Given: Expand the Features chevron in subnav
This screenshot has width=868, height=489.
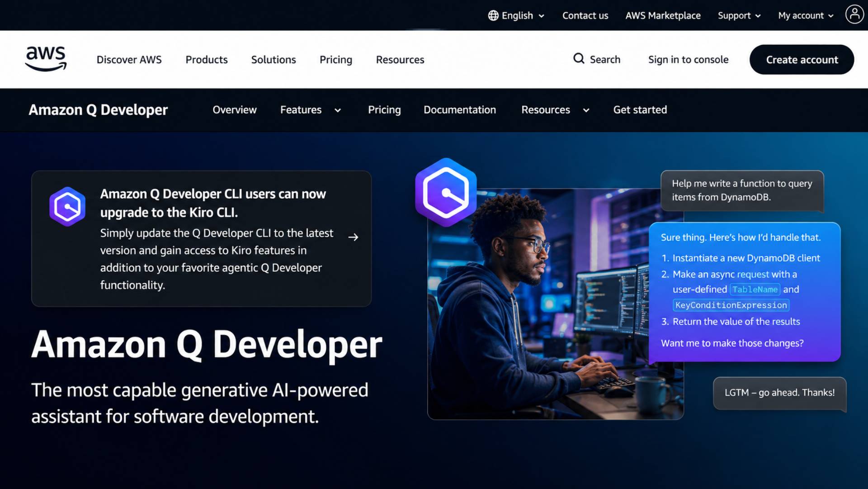Looking at the screenshot, I should 338,110.
